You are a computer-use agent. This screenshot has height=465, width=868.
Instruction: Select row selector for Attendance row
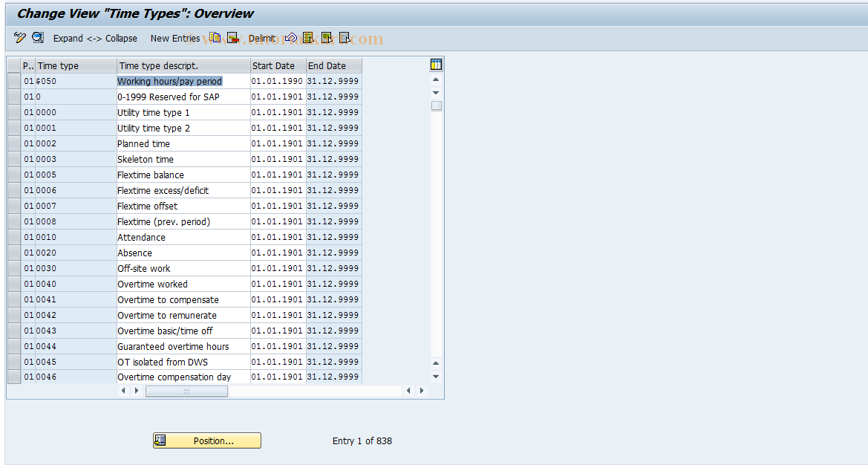[x=14, y=237]
